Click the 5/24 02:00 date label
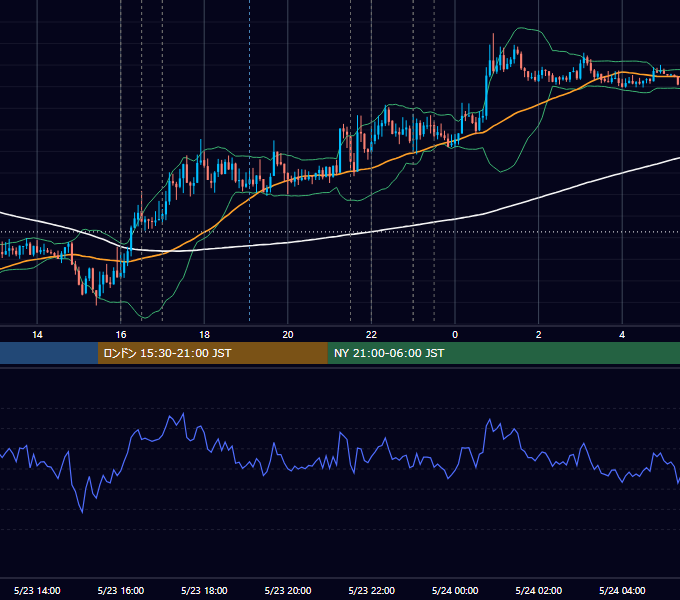This screenshot has height=600, width=680. point(539,590)
